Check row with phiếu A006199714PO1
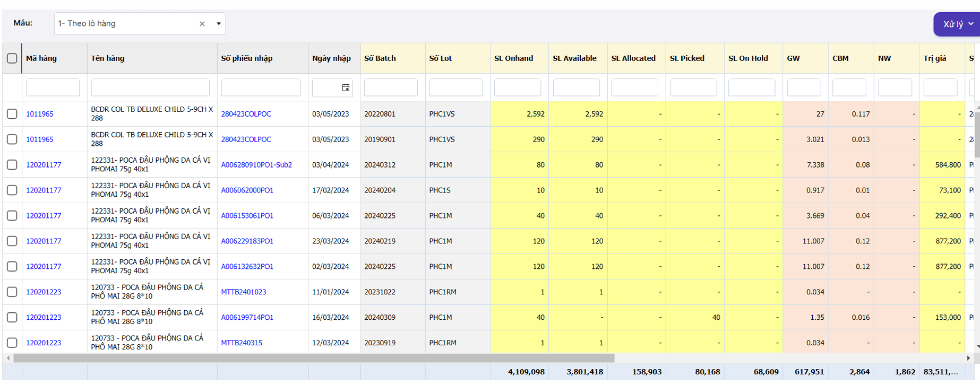Viewport: 980px width, 385px height. click(x=12, y=318)
